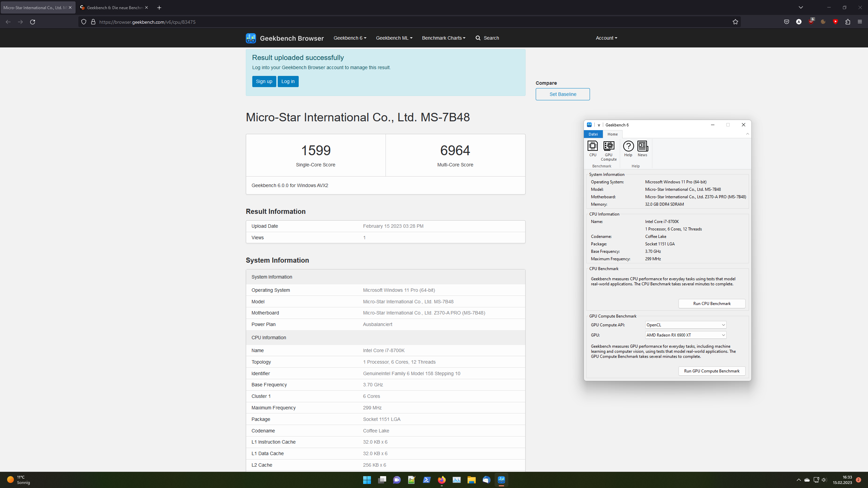The height and width of the screenshot is (488, 868).
Task: Click the Set Baseline button
Action: pos(563,94)
